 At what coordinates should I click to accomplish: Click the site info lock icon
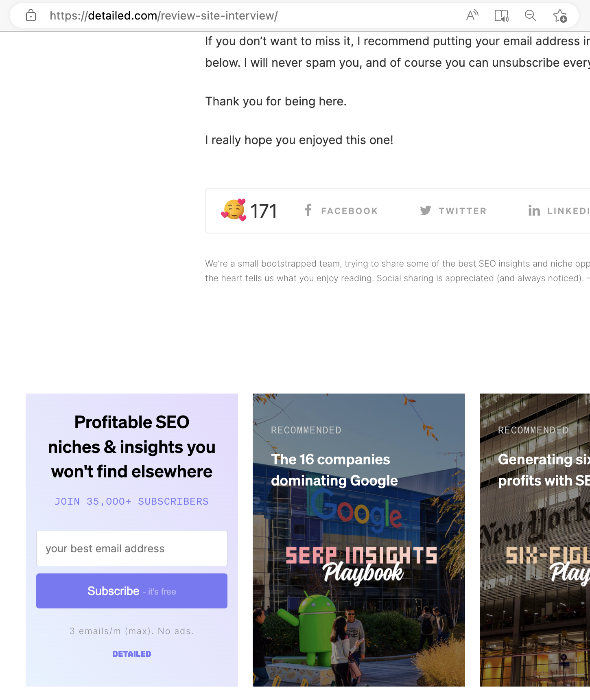[31, 16]
